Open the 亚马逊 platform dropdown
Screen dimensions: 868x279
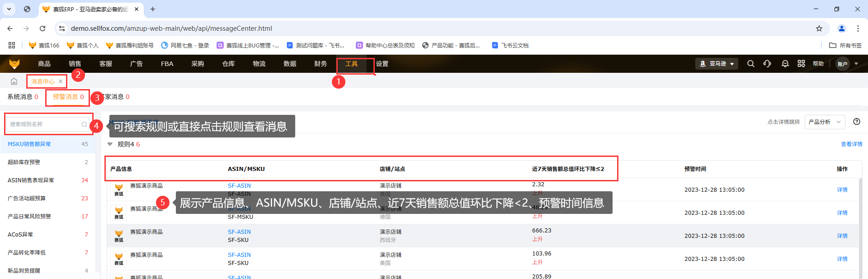click(717, 64)
